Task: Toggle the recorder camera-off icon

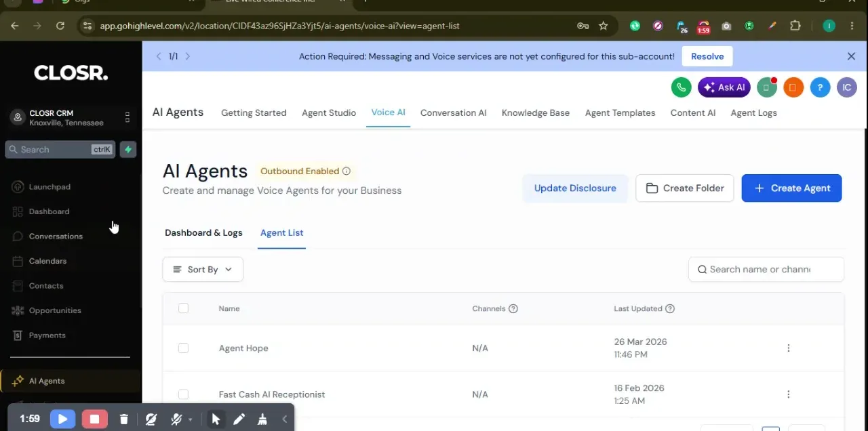Action: pyautogui.click(x=151, y=419)
